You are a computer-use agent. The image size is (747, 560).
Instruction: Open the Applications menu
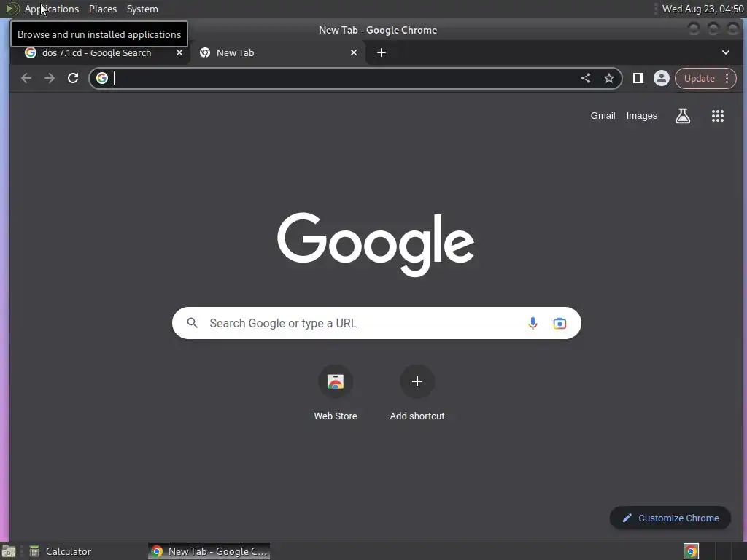pyautogui.click(x=52, y=9)
